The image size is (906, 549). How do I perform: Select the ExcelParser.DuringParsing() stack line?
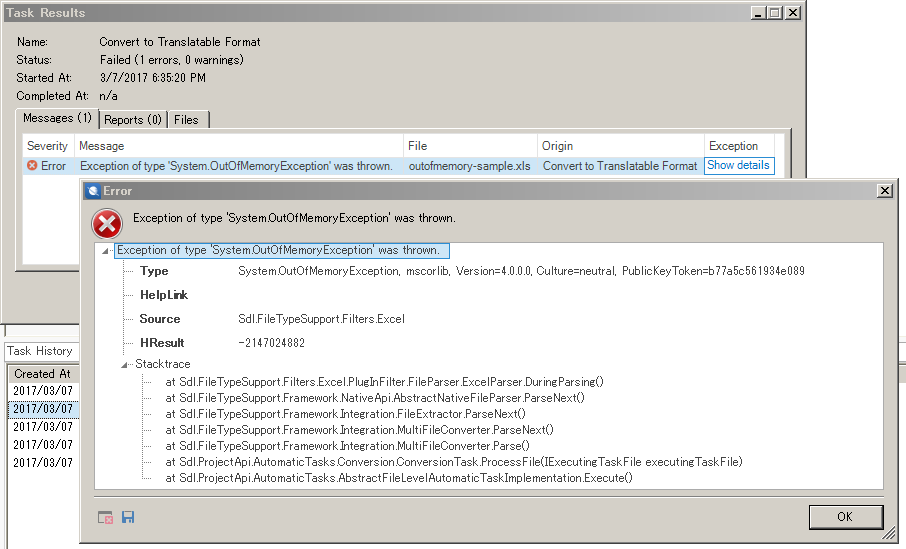[384, 382]
